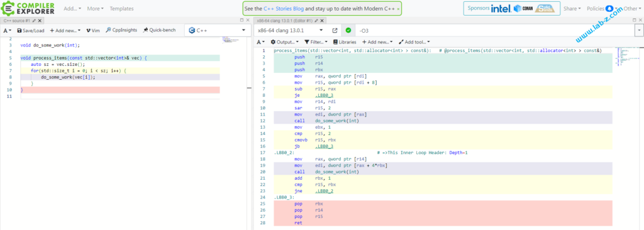The width and height of the screenshot is (644, 230).
Task: Open the Policies menu
Action: pos(596,8)
